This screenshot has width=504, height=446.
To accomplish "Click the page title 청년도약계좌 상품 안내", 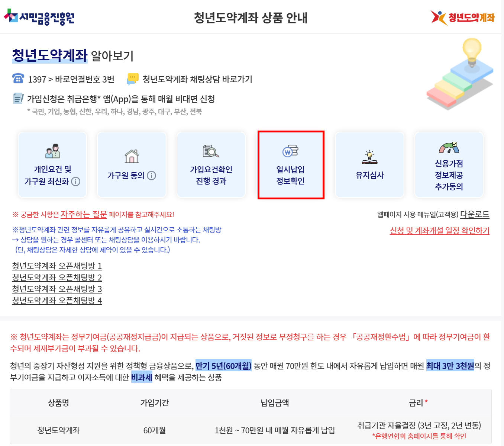I will coord(251,17).
